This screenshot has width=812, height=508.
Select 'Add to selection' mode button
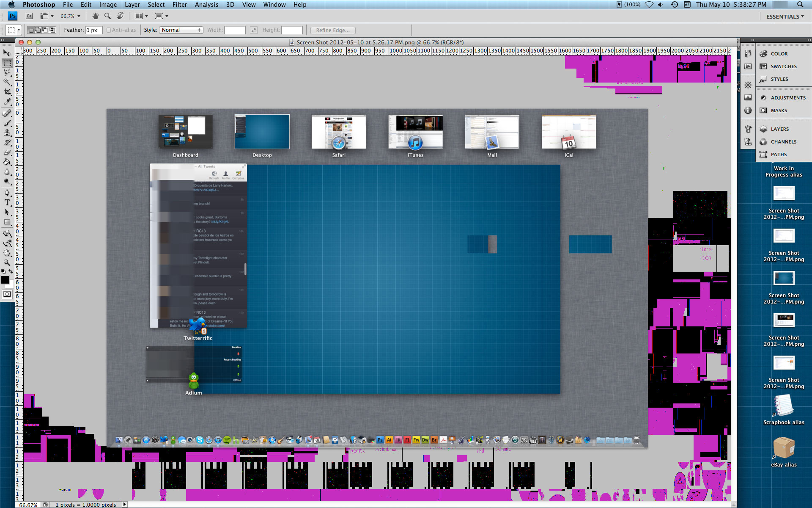point(38,30)
